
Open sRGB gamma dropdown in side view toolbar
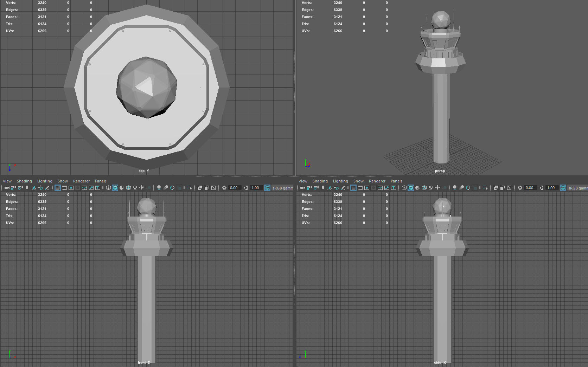pyautogui.click(x=577, y=188)
